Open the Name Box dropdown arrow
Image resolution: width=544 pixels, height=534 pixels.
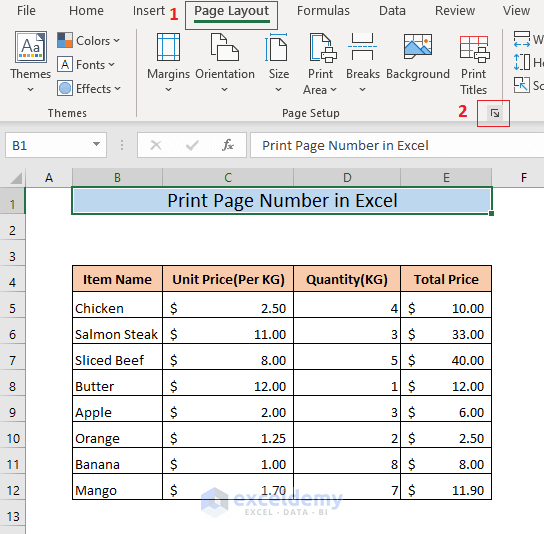click(96, 144)
